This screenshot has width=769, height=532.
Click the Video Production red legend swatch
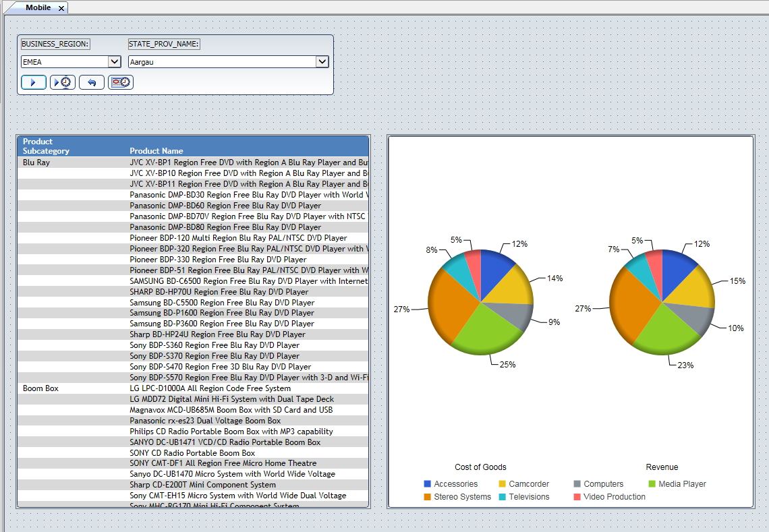coord(577,497)
